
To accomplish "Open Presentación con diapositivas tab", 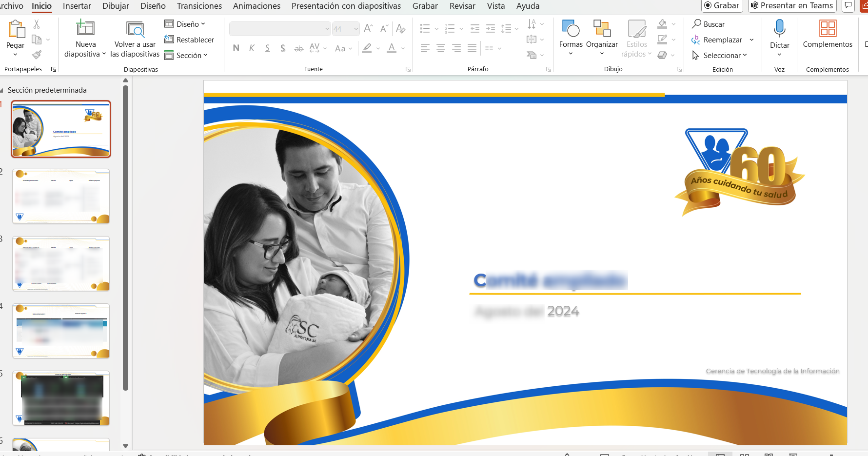I will coord(346,6).
